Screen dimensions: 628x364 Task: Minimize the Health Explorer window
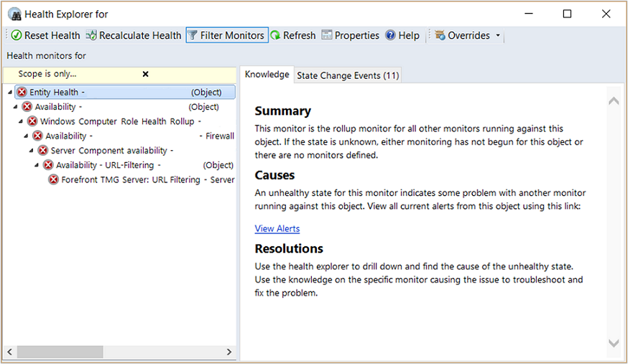[529, 14]
